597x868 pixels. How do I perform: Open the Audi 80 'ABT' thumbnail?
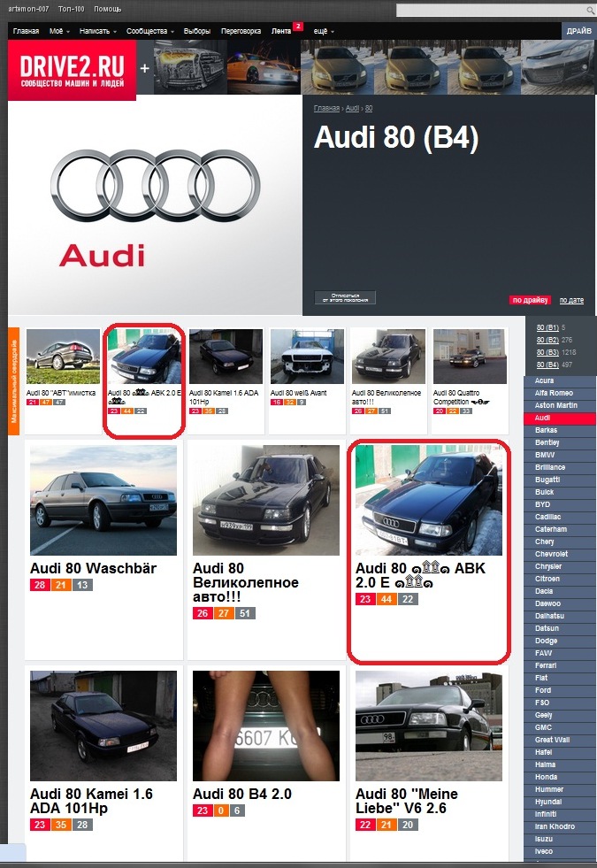point(63,356)
